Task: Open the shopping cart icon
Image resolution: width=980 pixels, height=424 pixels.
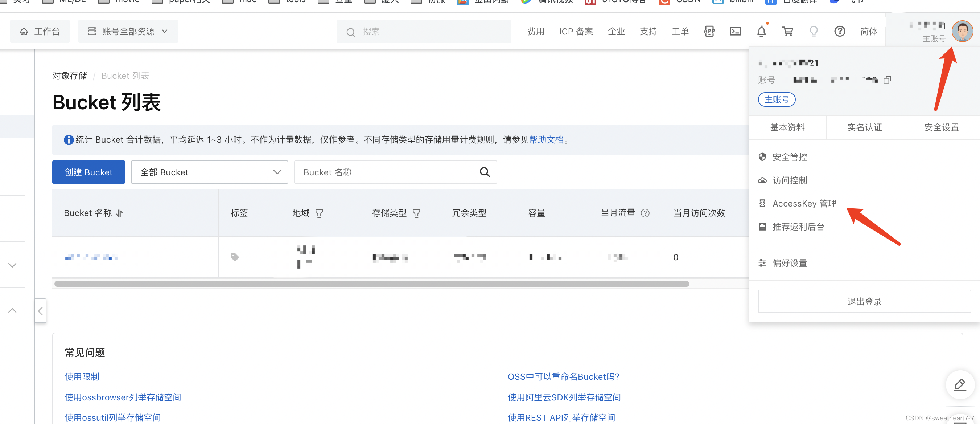Action: tap(787, 31)
